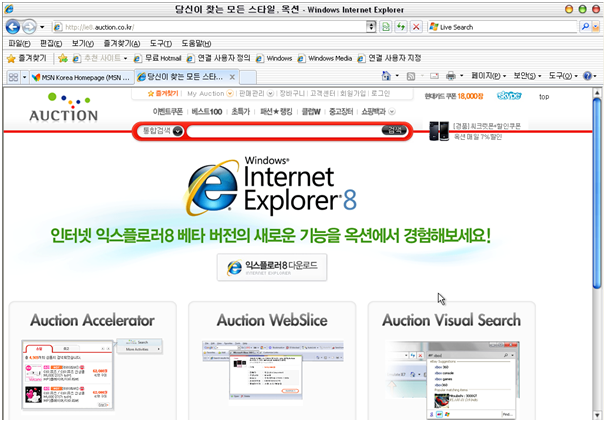Click the red Stop loading icon
The width and height of the screenshot is (606, 422).
tap(416, 27)
